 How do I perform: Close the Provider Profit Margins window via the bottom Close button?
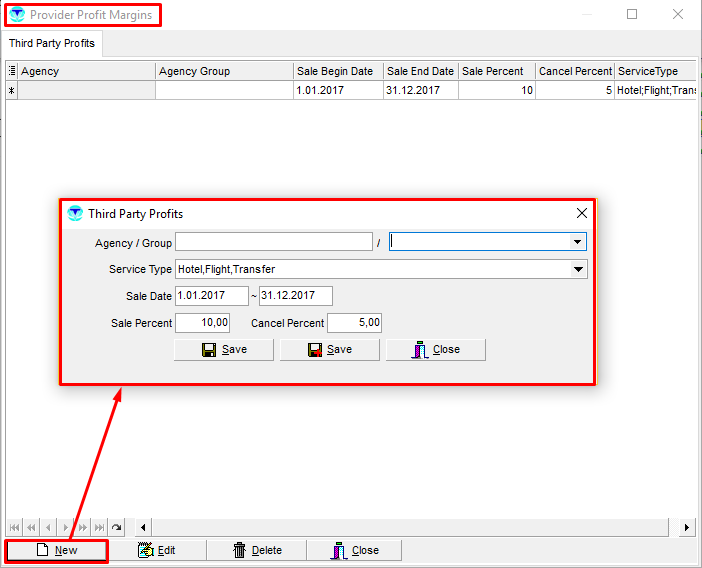click(x=355, y=550)
